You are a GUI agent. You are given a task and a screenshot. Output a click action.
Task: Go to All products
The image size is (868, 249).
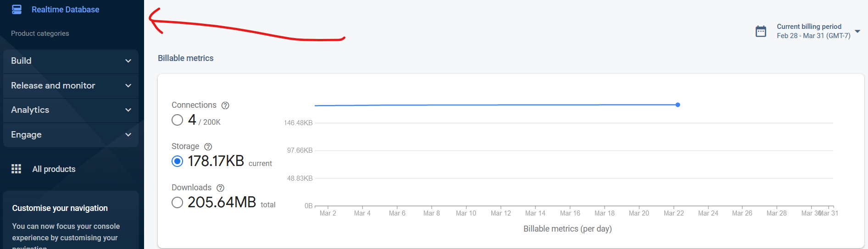(x=54, y=169)
